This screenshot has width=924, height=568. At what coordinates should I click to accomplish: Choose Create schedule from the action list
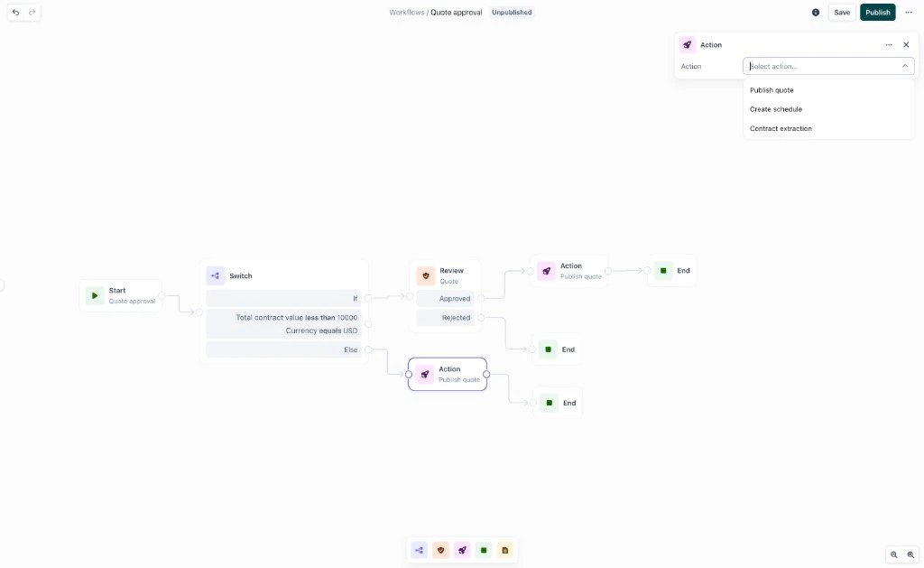click(774, 108)
